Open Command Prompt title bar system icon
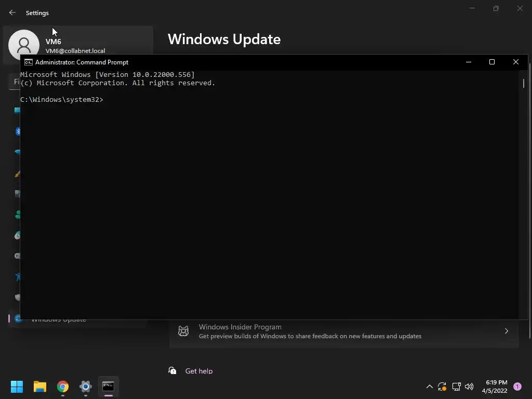532x399 pixels. (29, 62)
